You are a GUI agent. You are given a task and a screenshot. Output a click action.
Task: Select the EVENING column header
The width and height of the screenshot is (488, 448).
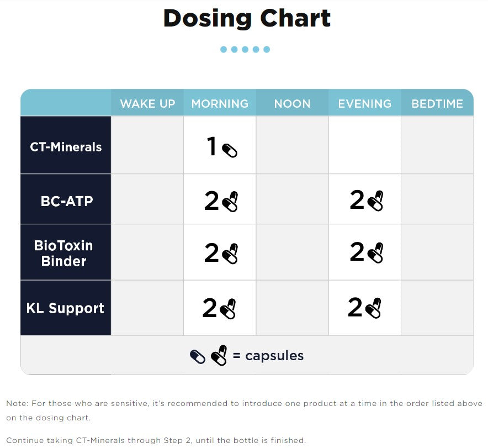(x=364, y=104)
